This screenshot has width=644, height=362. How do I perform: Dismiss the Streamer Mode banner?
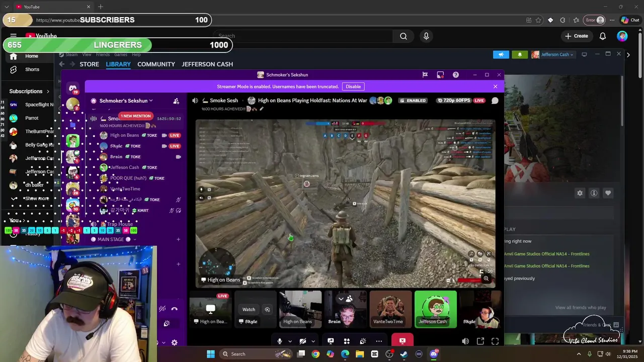495,86
